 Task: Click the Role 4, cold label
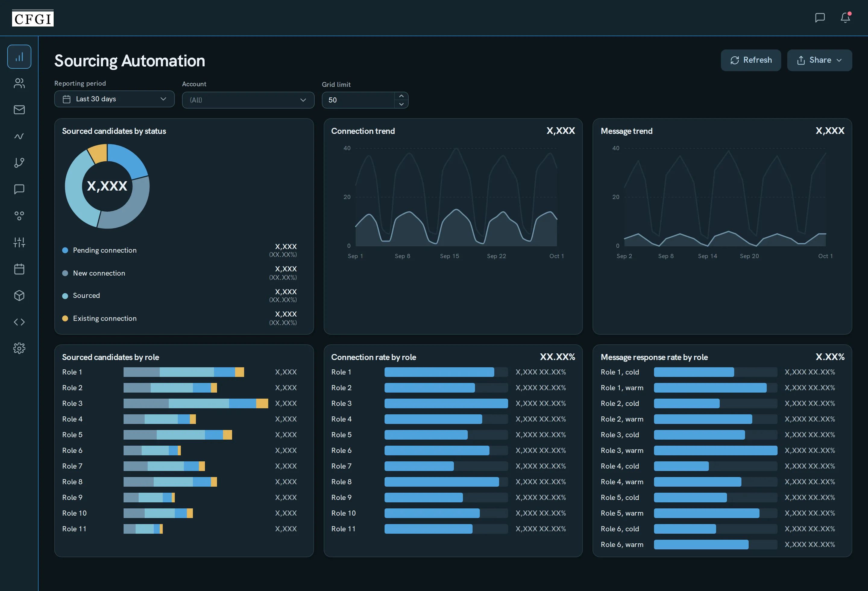[x=620, y=466]
